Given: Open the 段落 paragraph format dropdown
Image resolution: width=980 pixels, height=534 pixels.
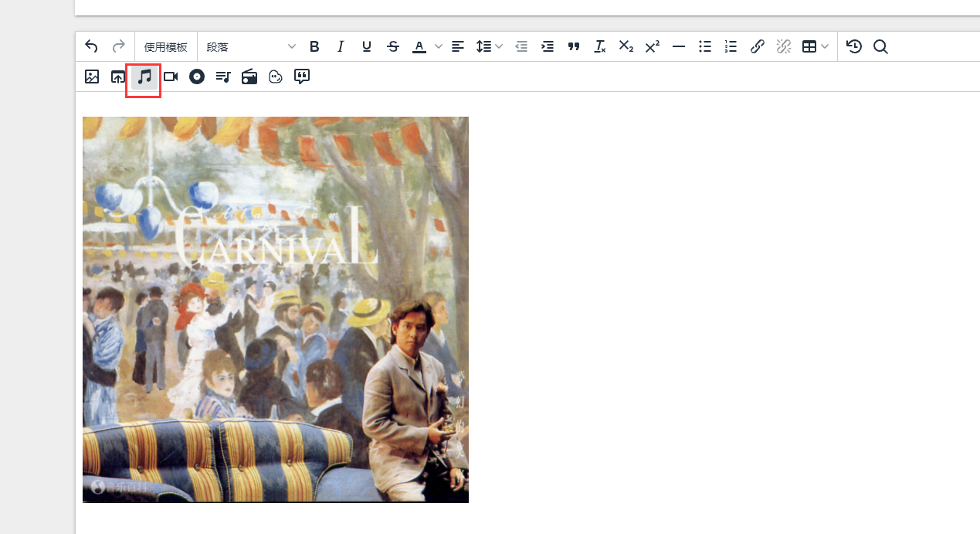Looking at the screenshot, I should click(251, 47).
